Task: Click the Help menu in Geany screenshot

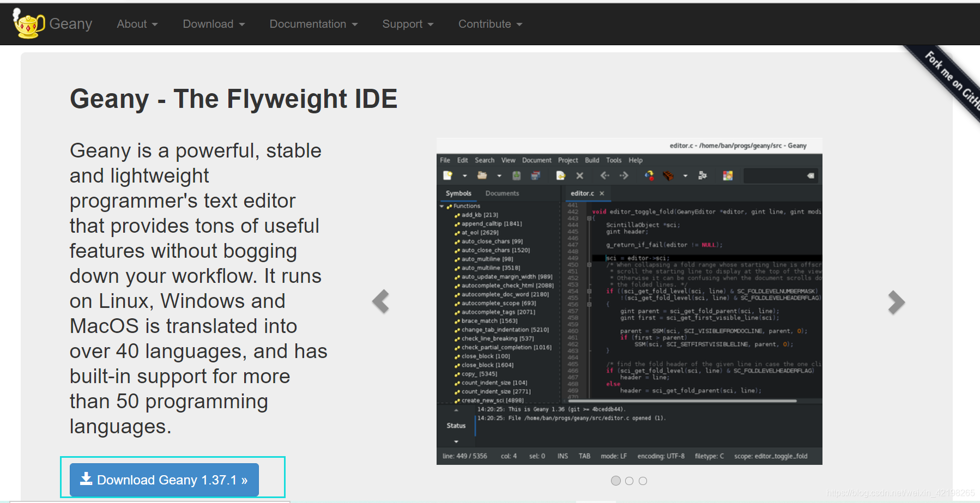Action: (636, 160)
